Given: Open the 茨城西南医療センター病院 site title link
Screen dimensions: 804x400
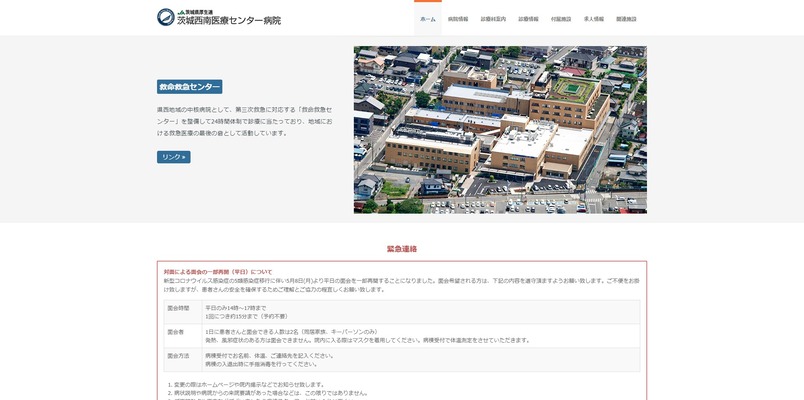Looking at the screenshot, I should click(229, 21).
